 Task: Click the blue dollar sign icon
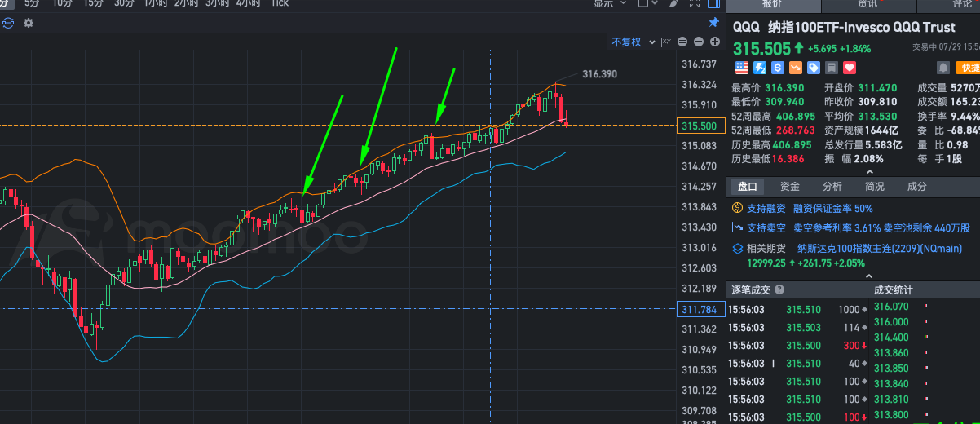point(777,68)
